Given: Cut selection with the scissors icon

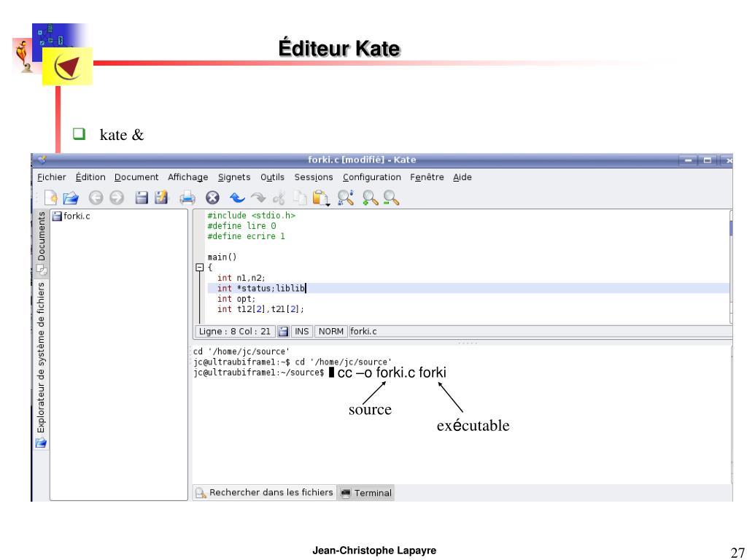Looking at the screenshot, I should (279, 198).
